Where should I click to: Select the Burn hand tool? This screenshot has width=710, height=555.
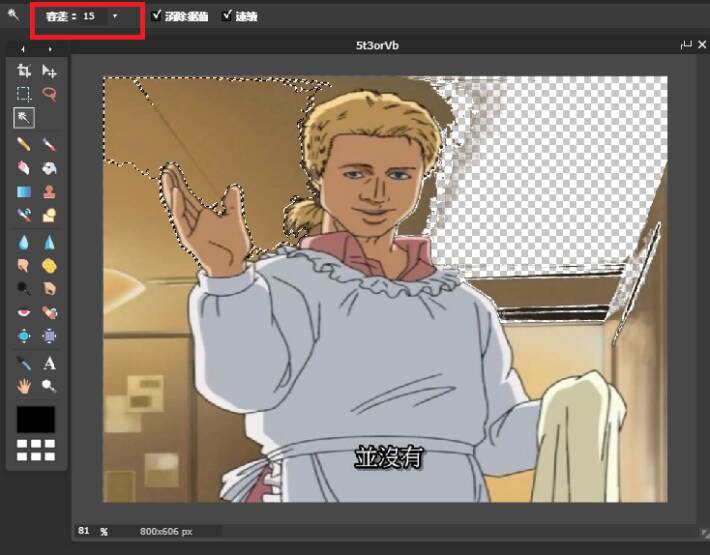[49, 288]
